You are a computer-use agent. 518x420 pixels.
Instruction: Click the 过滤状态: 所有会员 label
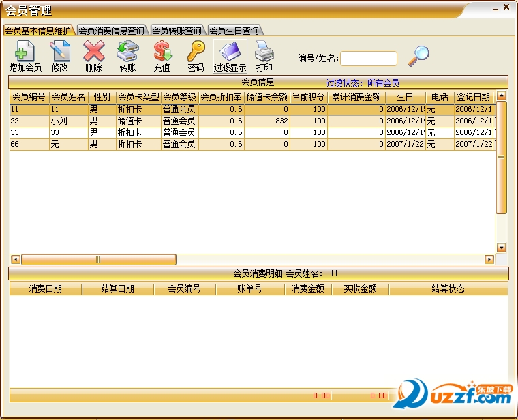coord(363,83)
